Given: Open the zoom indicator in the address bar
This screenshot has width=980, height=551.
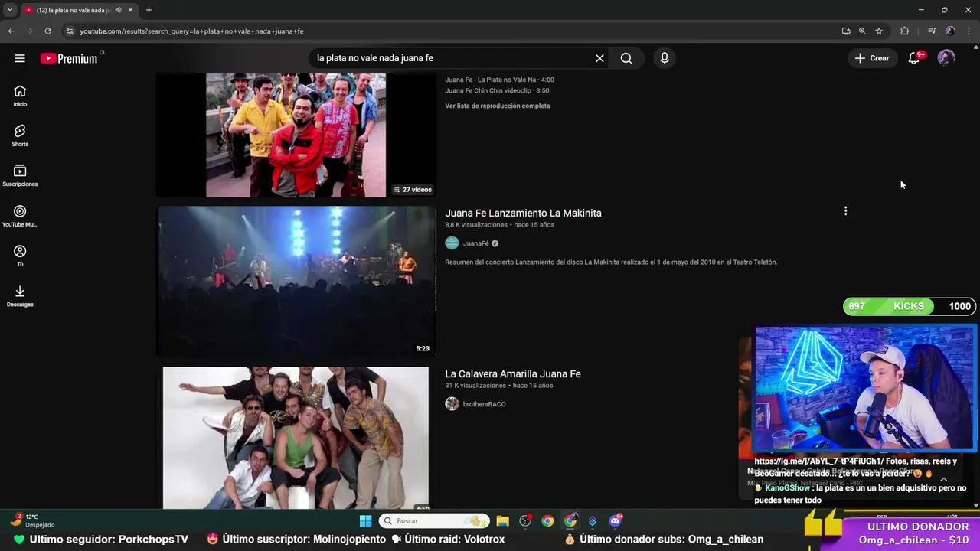Looking at the screenshot, I should 862,31.
